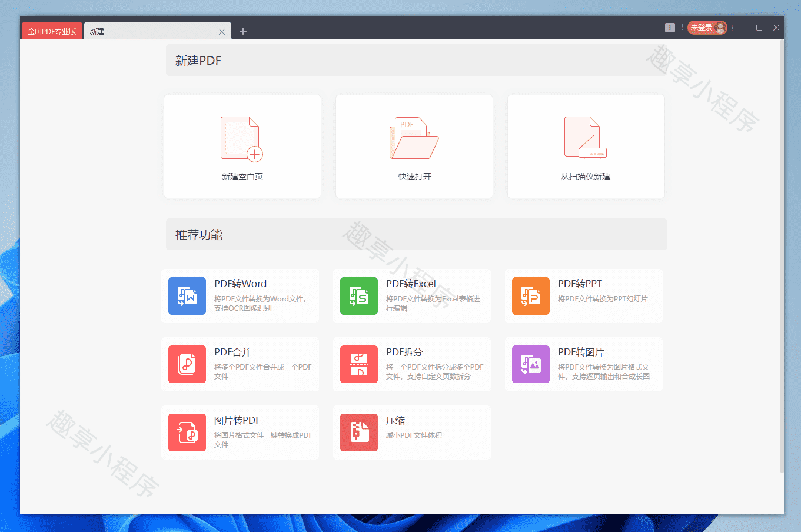Click the scanner document icon
The width and height of the screenshot is (801, 532).
click(x=586, y=138)
